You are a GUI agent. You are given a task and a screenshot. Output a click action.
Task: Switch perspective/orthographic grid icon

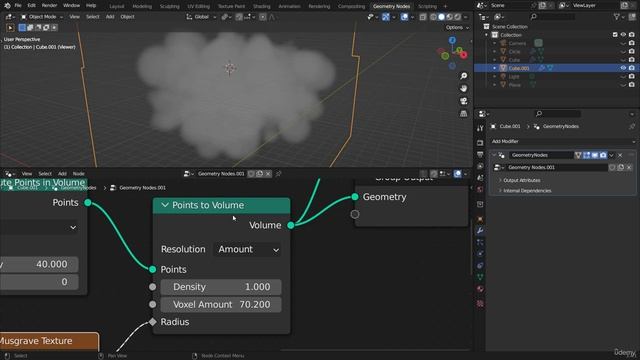coord(464,113)
